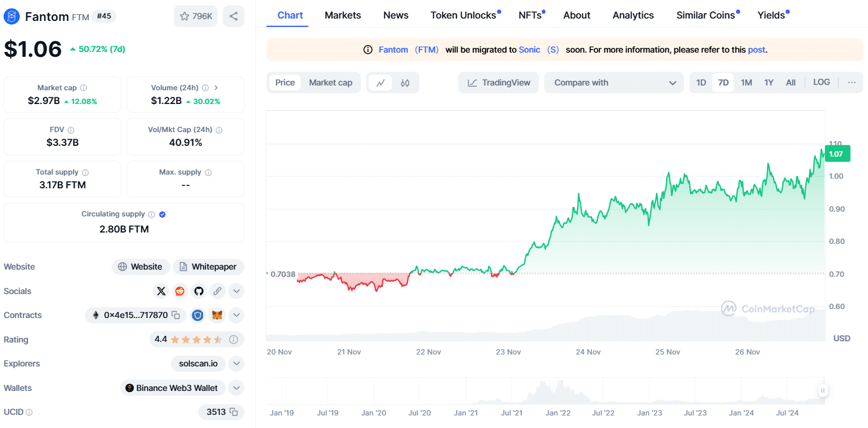Open the Compare with dropdown
The width and height of the screenshot is (868, 428).
click(x=614, y=82)
